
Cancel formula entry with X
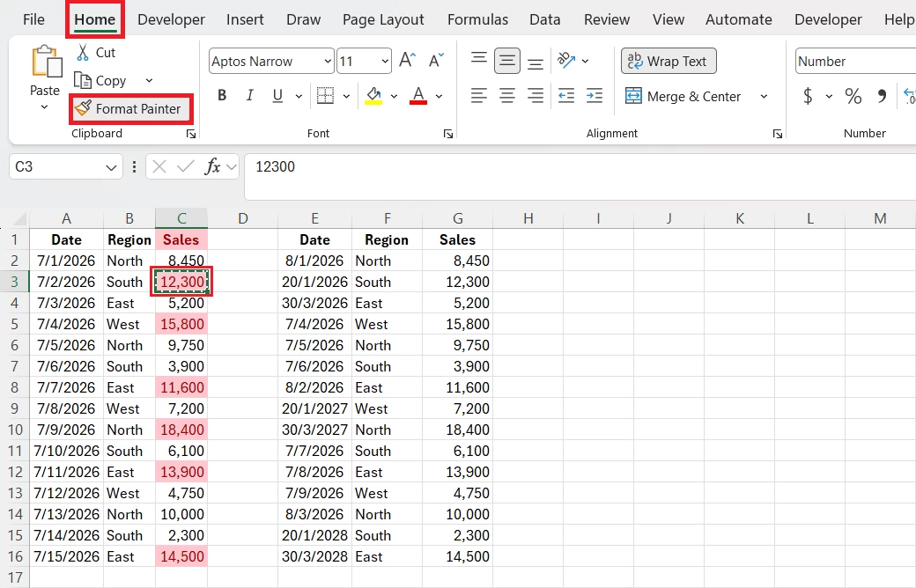coord(159,167)
